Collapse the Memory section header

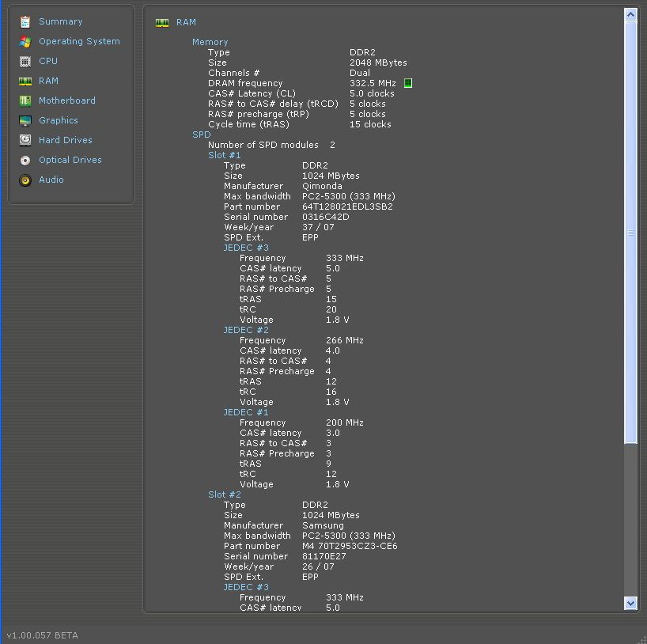coord(210,42)
